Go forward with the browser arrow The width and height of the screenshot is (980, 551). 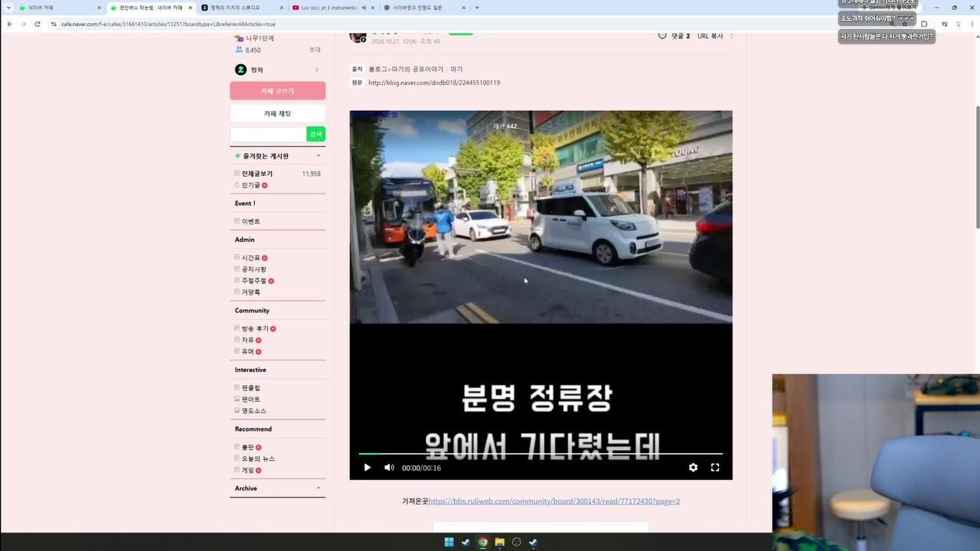coord(23,24)
